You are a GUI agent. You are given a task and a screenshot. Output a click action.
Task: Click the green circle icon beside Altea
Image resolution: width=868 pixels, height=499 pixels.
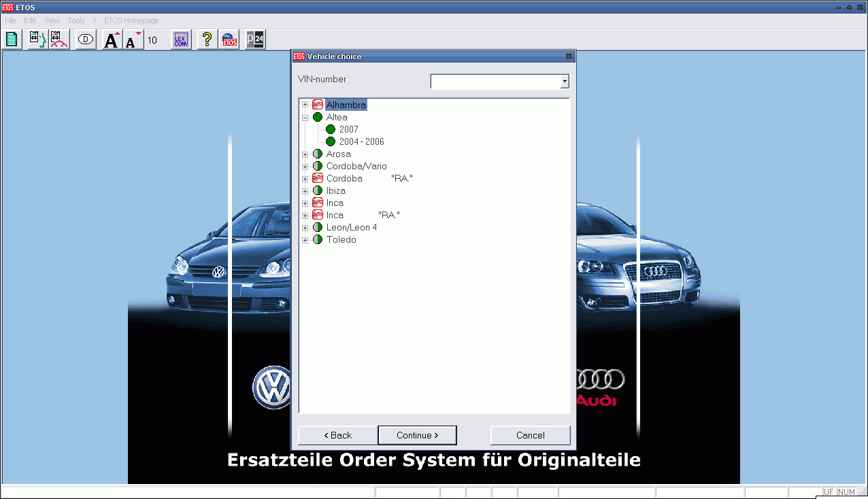point(318,117)
